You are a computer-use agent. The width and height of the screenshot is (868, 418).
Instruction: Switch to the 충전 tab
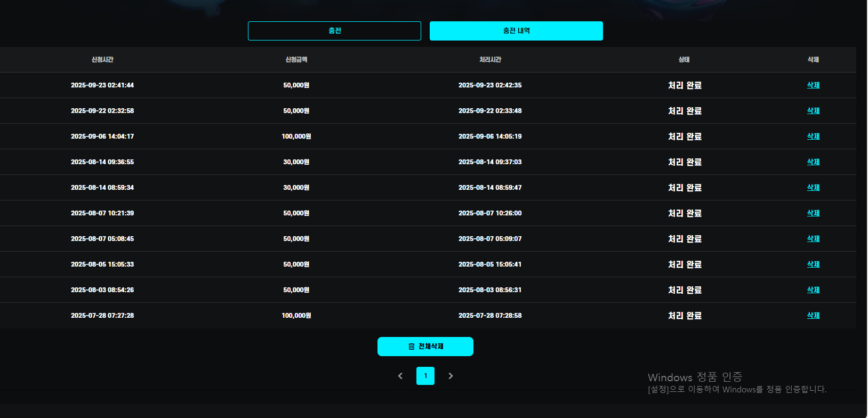coord(334,31)
